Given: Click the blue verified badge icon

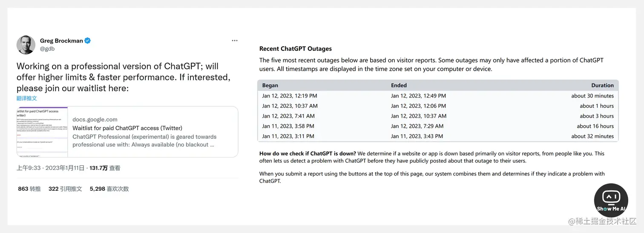Looking at the screenshot, I should [x=87, y=41].
